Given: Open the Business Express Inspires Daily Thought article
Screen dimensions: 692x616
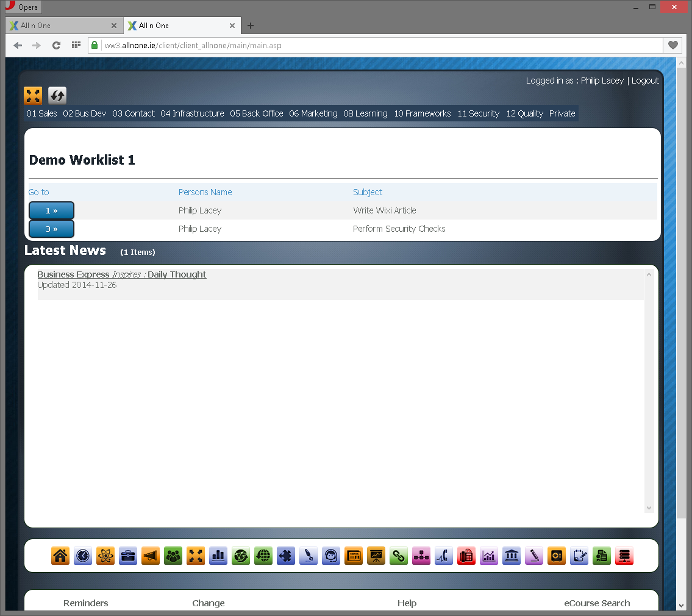Looking at the screenshot, I should pos(121,274).
